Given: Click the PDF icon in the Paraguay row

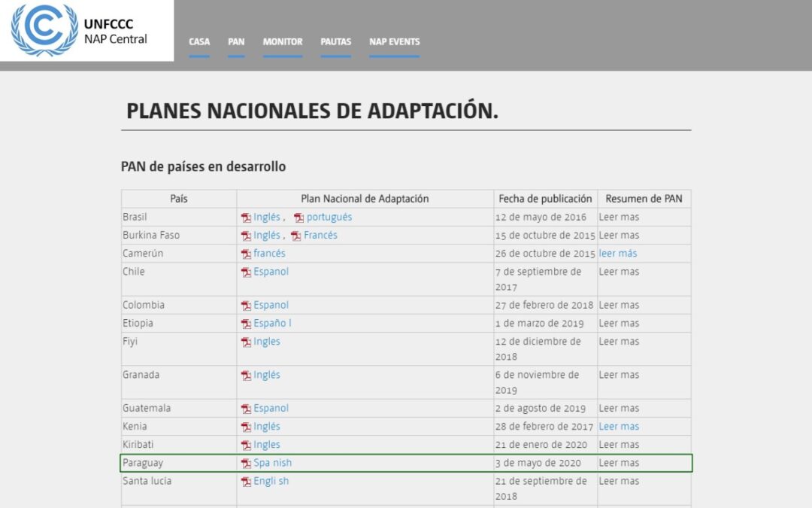Looking at the screenshot, I should pyautogui.click(x=246, y=464).
